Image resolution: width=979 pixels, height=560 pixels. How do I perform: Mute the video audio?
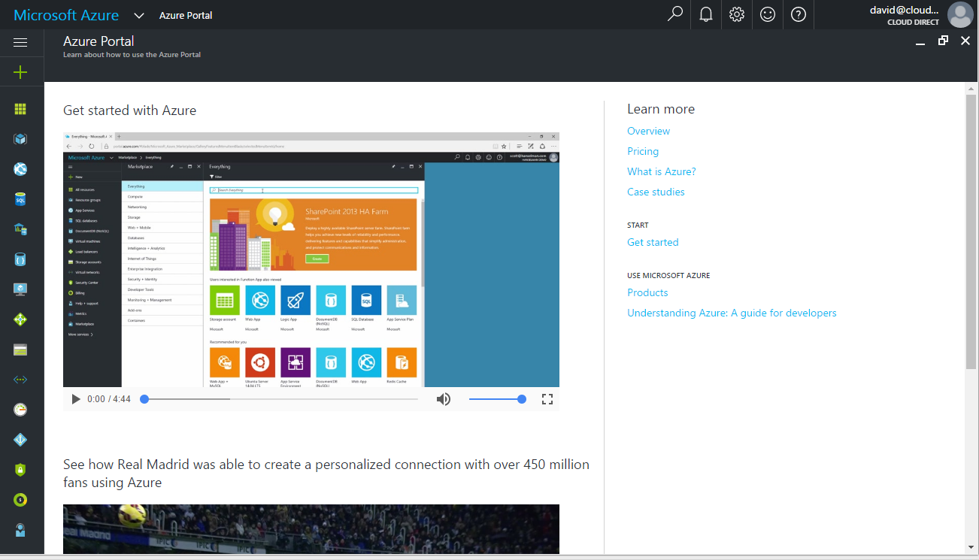(x=444, y=399)
